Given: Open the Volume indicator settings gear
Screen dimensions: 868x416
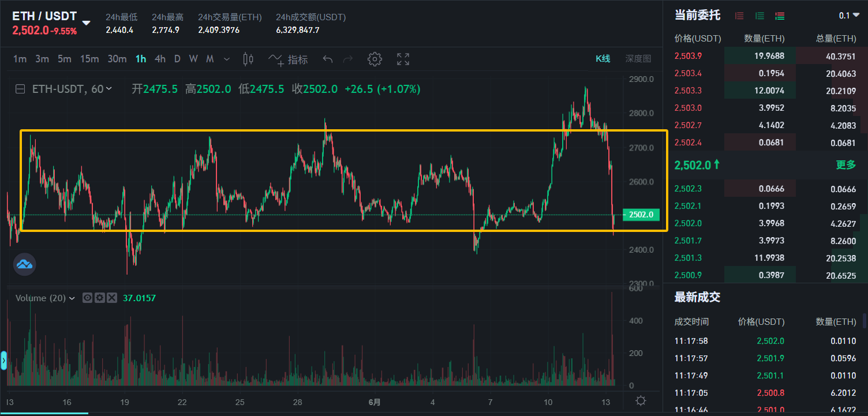Looking at the screenshot, I should tap(100, 298).
